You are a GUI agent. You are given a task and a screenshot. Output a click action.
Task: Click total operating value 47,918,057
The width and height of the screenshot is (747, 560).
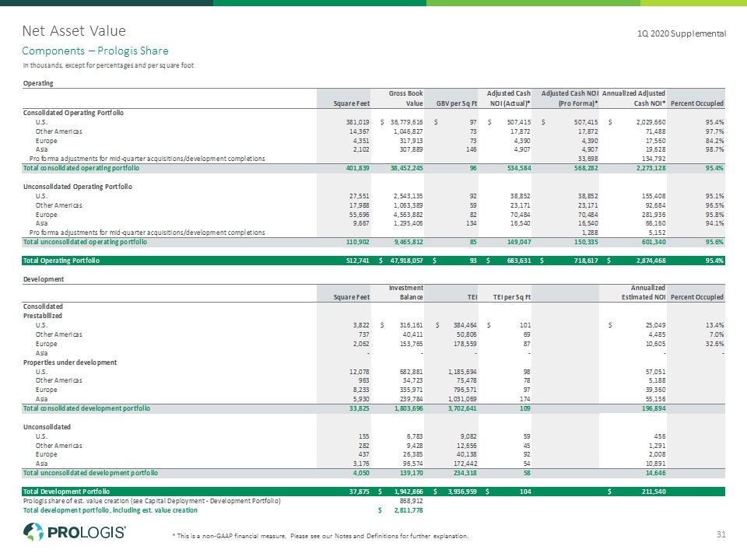(406, 261)
